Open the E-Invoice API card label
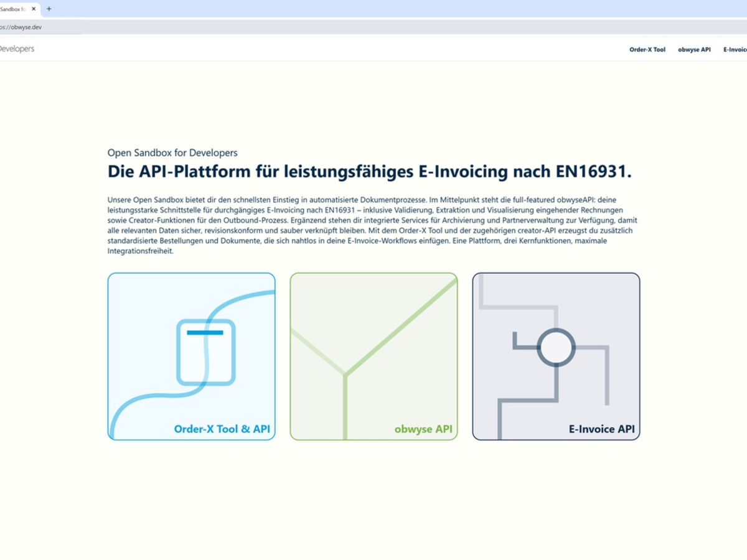The image size is (747, 560). [x=601, y=429]
